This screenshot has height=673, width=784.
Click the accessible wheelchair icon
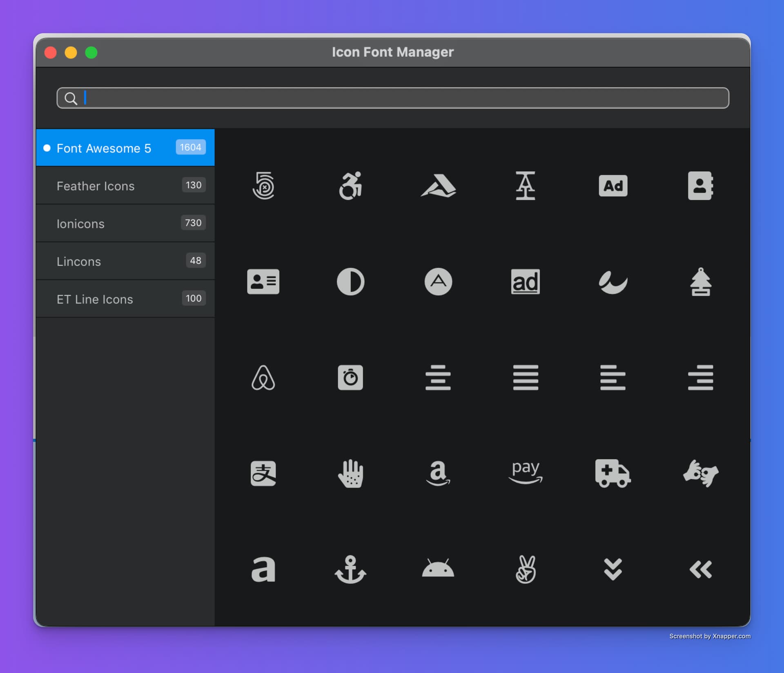[x=350, y=186]
